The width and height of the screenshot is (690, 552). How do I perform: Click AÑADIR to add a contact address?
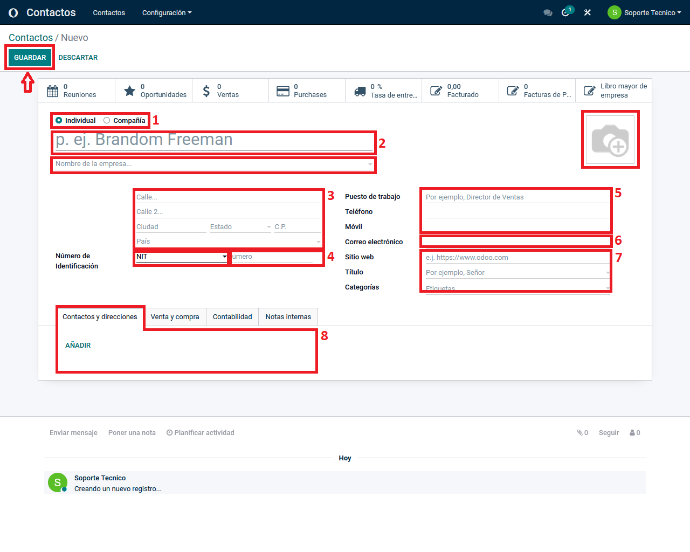pyautogui.click(x=78, y=345)
